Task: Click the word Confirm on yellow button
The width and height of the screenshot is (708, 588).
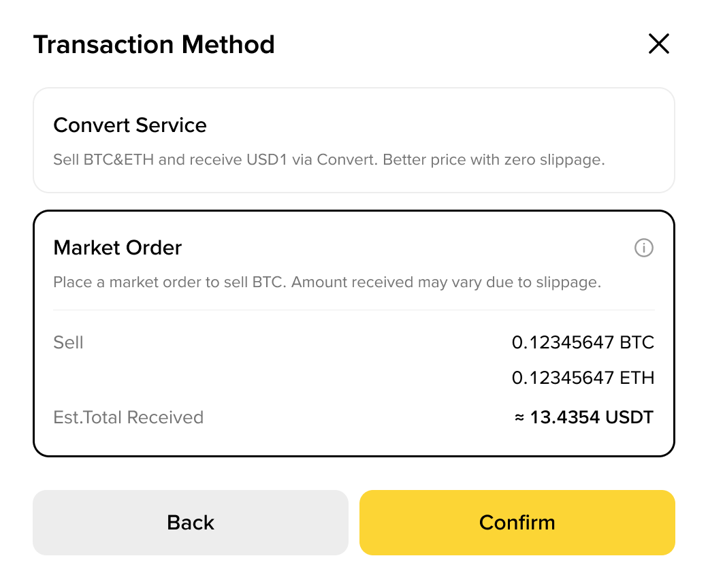Action: click(517, 523)
